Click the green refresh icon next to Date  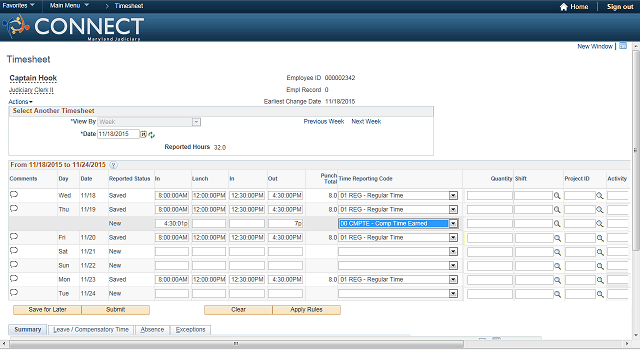coord(151,135)
